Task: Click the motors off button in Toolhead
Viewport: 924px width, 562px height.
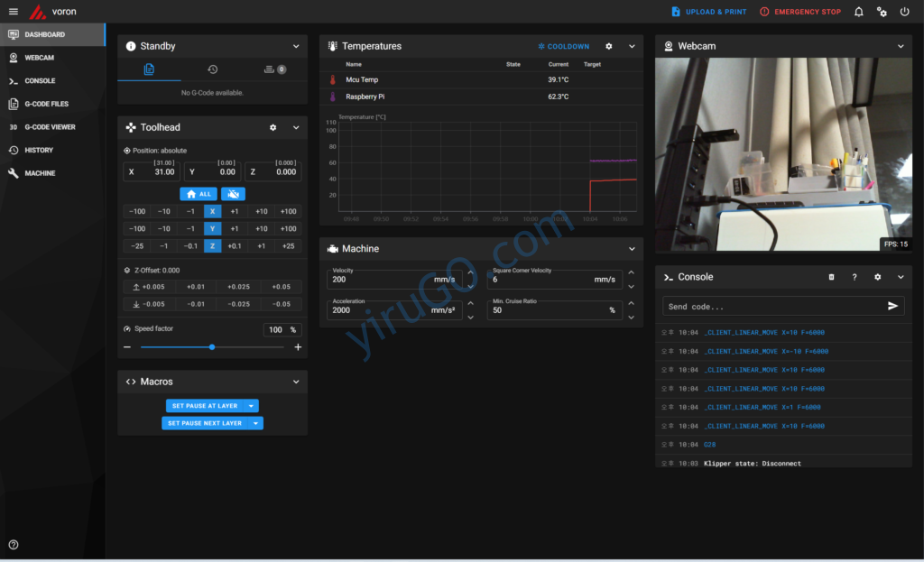Action: (x=233, y=194)
